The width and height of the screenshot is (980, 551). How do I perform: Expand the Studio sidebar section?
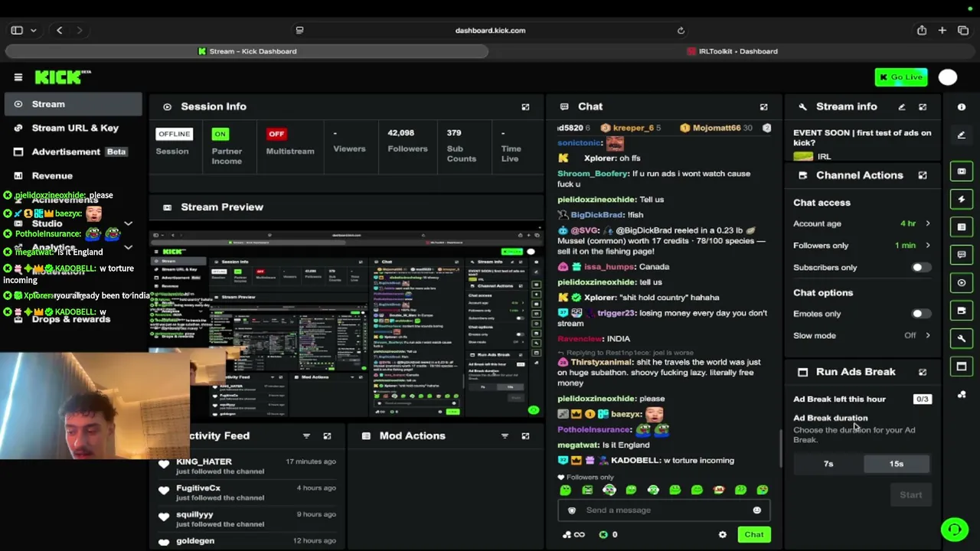[x=128, y=224]
